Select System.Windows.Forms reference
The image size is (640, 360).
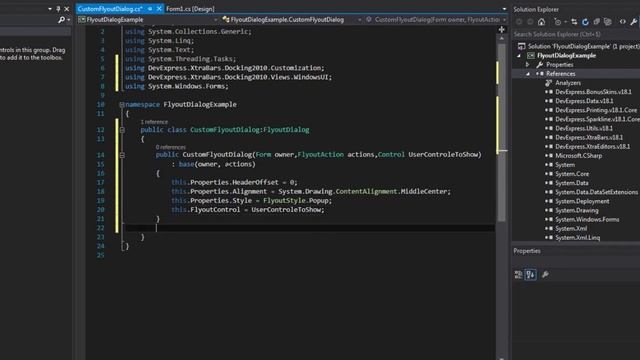tap(587, 220)
